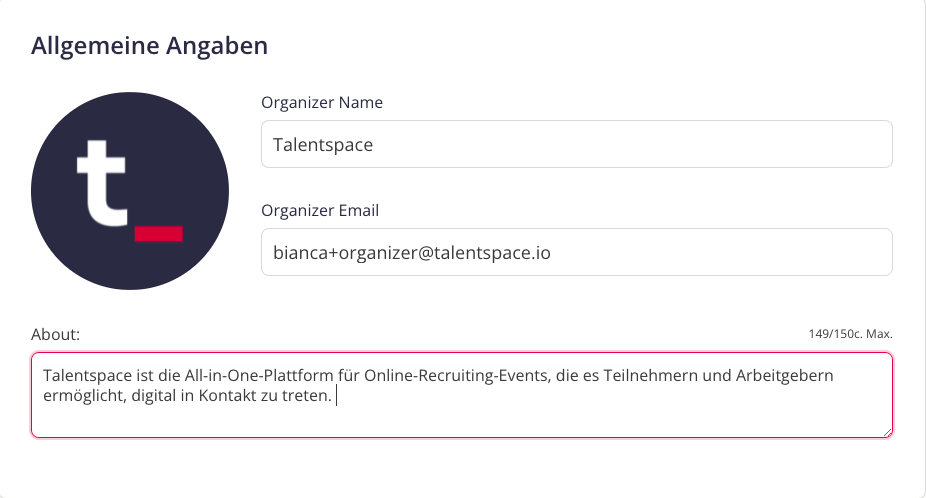Image resolution: width=926 pixels, height=498 pixels.
Task: Click the Allgemeine Angaben heading
Action: (149, 45)
